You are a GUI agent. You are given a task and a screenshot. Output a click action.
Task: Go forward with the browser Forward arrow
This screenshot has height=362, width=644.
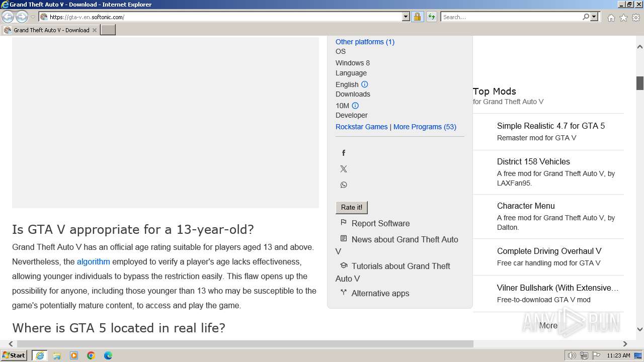22,17
